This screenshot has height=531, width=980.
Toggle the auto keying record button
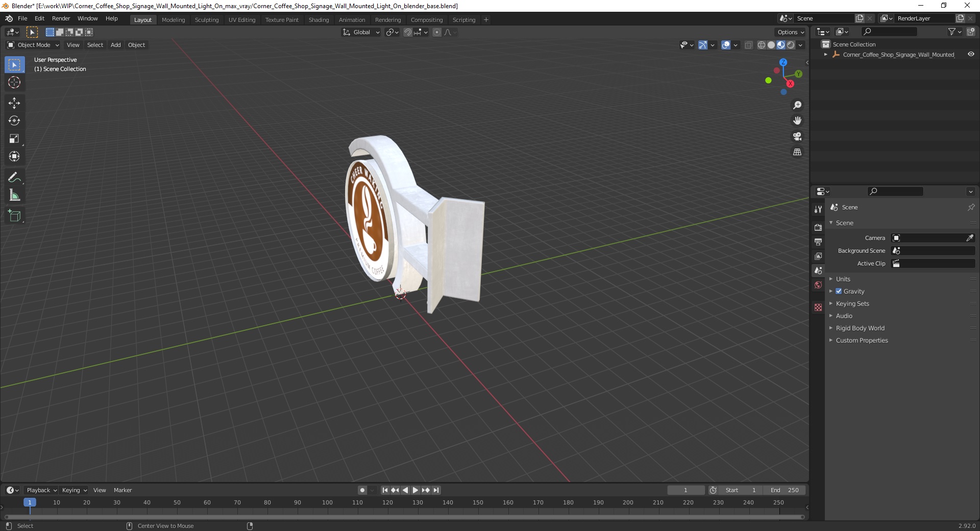[x=362, y=490]
